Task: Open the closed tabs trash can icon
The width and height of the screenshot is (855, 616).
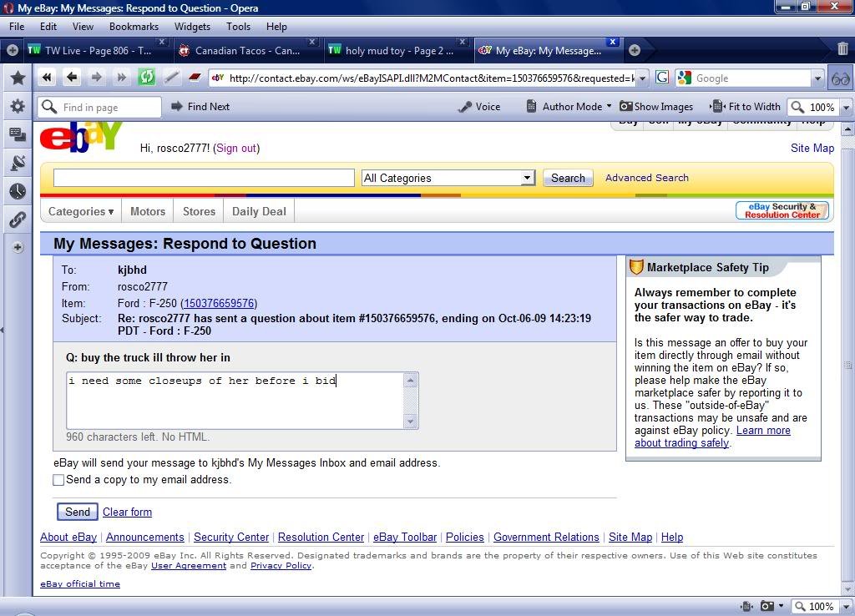Action: pyautogui.click(x=842, y=49)
